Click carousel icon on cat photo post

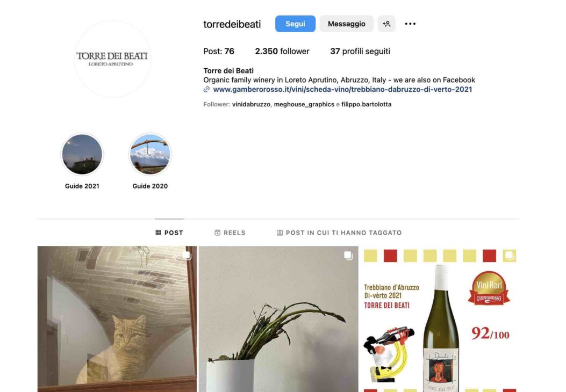coord(187,255)
